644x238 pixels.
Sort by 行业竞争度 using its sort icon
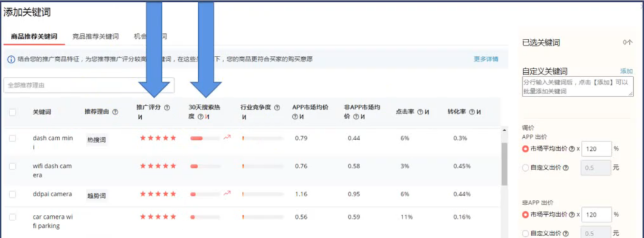pos(244,118)
